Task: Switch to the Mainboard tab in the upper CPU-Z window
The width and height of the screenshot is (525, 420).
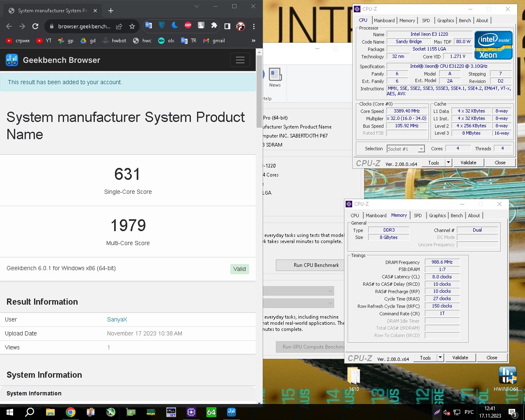Action: 384,21
